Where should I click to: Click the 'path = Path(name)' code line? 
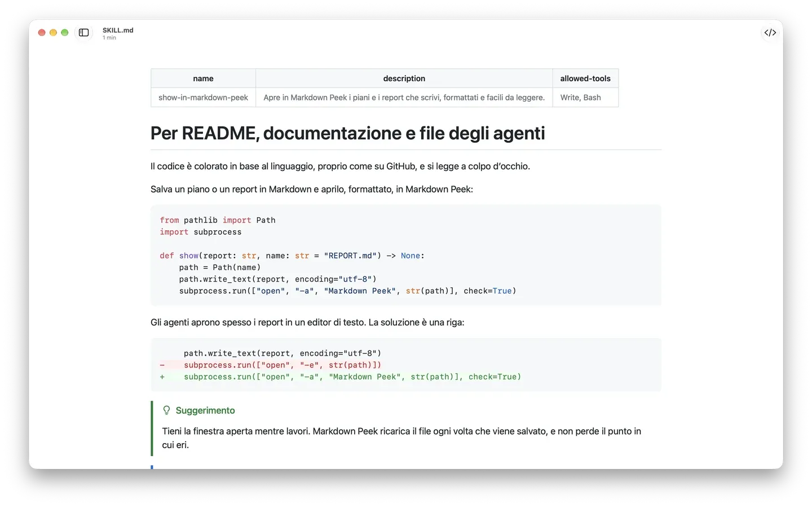pyautogui.click(x=220, y=268)
